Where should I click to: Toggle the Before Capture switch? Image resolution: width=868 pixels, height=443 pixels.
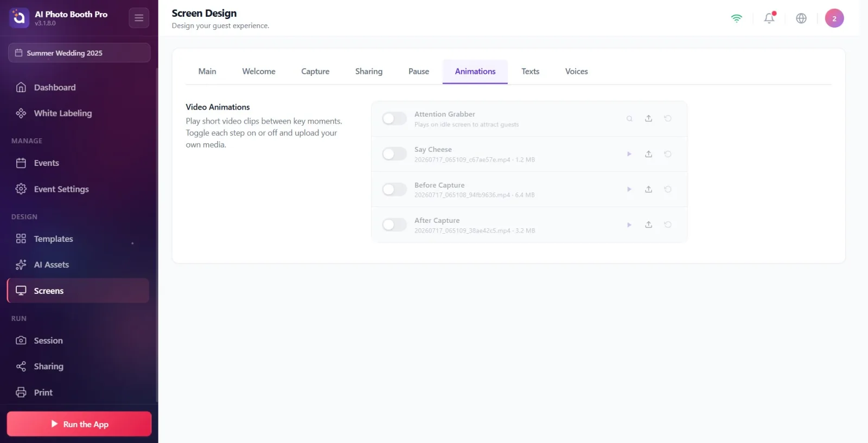click(394, 189)
